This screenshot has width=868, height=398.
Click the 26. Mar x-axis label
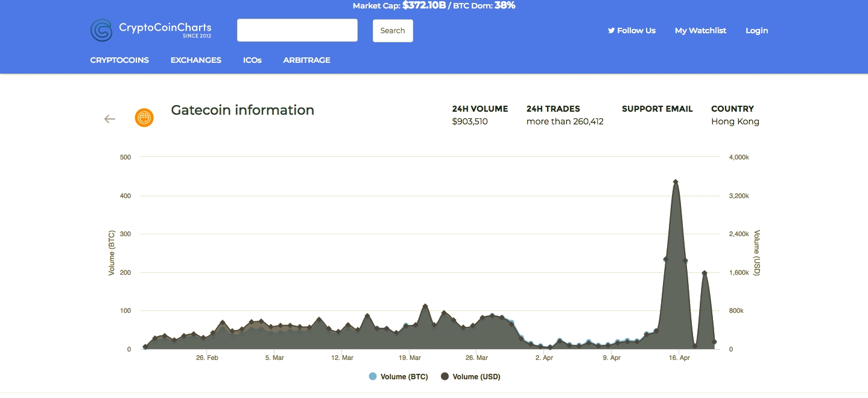477,358
